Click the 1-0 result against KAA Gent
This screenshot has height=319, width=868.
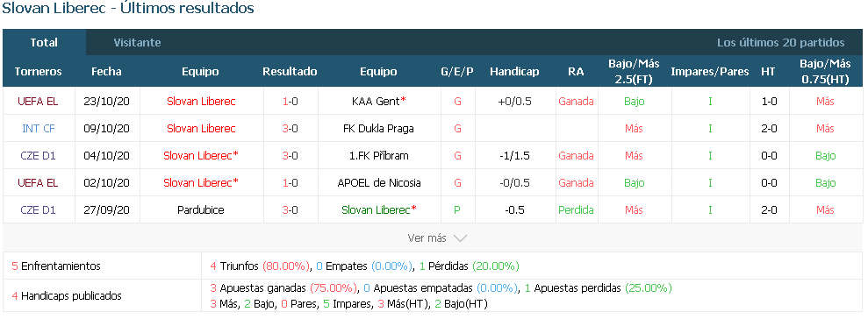coord(291,101)
